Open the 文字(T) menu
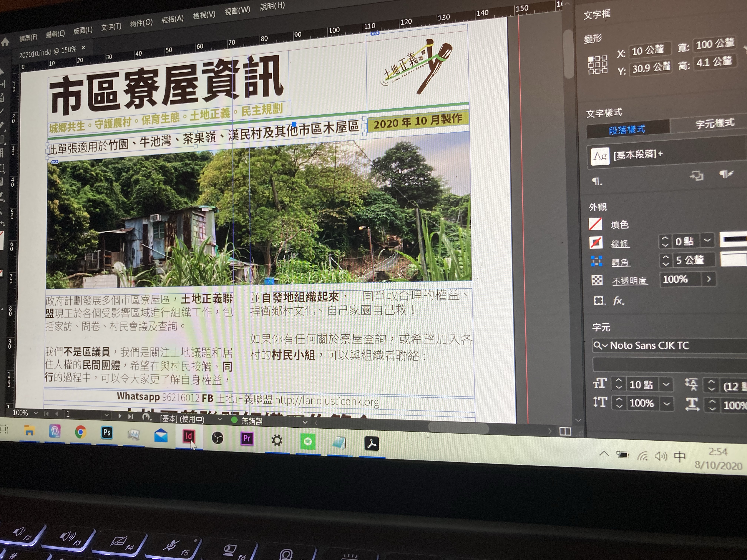 (x=111, y=27)
